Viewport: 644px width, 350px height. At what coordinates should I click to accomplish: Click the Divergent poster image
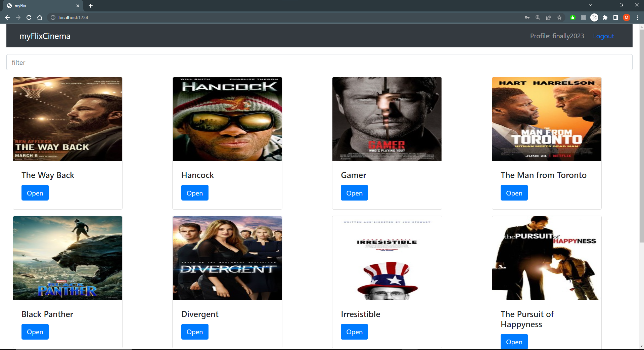(227, 258)
